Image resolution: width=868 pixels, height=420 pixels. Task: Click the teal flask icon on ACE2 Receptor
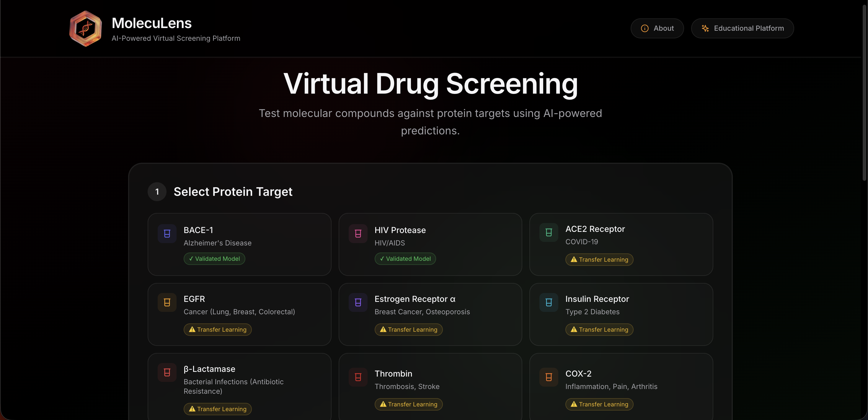[x=548, y=232]
